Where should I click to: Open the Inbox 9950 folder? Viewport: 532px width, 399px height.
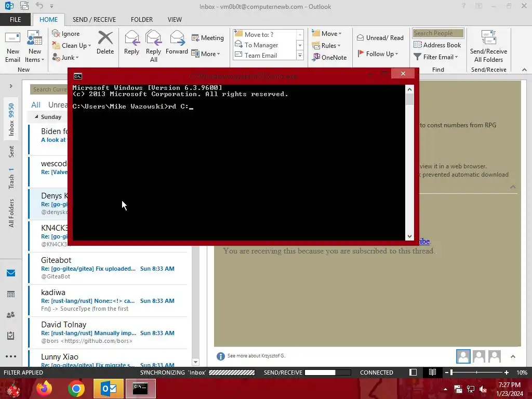pos(11,119)
